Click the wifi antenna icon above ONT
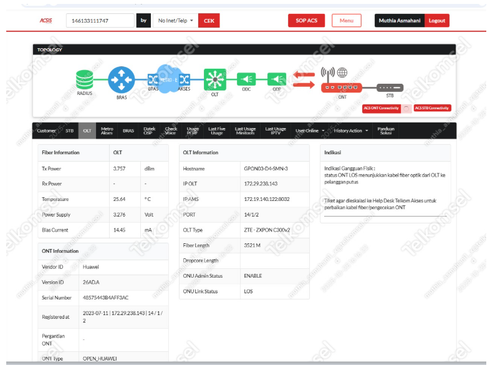This screenshot has height=367, width=500. click(x=328, y=74)
